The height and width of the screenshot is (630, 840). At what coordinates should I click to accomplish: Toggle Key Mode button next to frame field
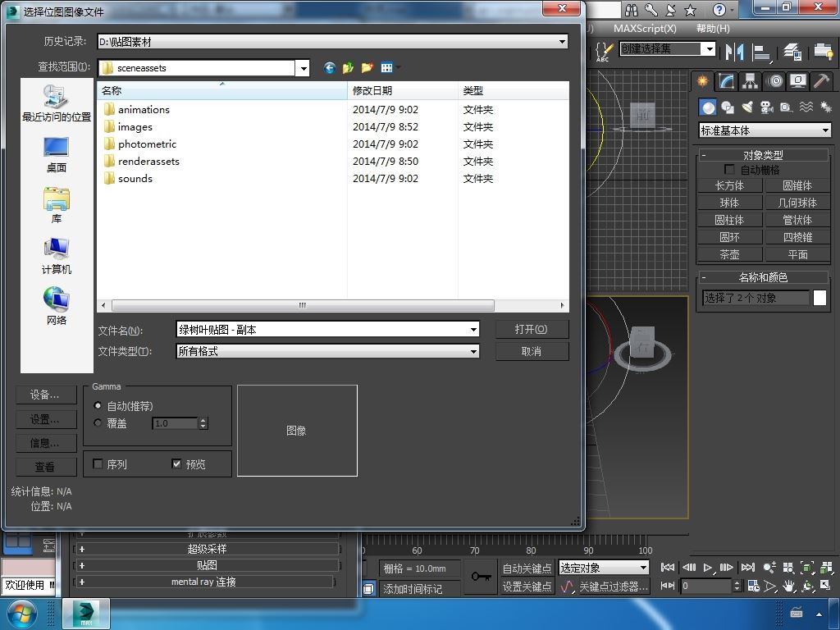(x=668, y=586)
